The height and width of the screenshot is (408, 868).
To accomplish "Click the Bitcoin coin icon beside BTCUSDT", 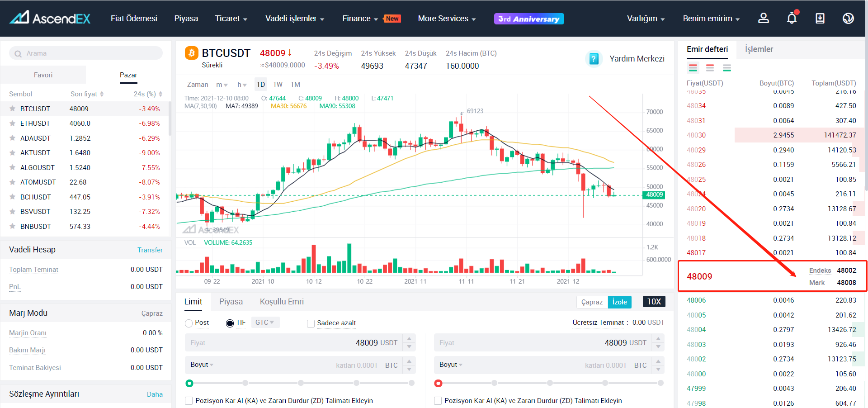I will click(x=192, y=53).
